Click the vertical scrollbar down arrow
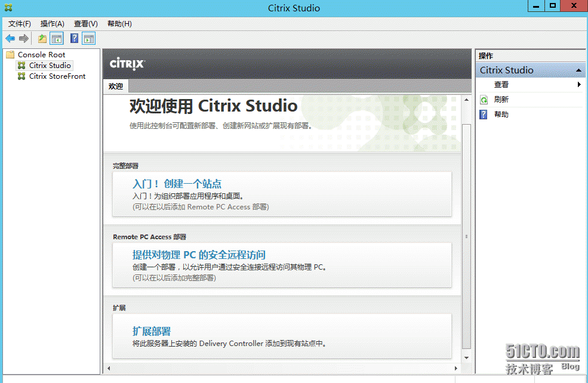Viewport: 588px width, 383px height. coord(466,358)
